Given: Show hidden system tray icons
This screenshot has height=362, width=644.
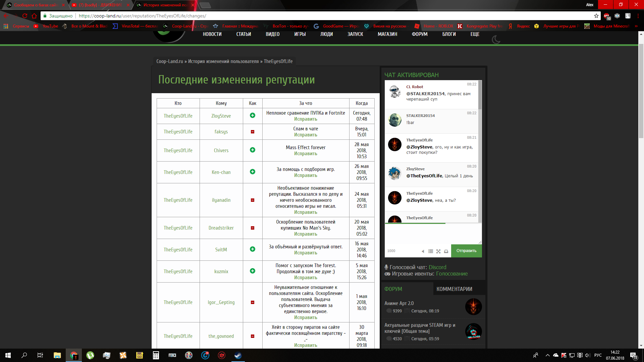Looking at the screenshot, I should click(548, 355).
